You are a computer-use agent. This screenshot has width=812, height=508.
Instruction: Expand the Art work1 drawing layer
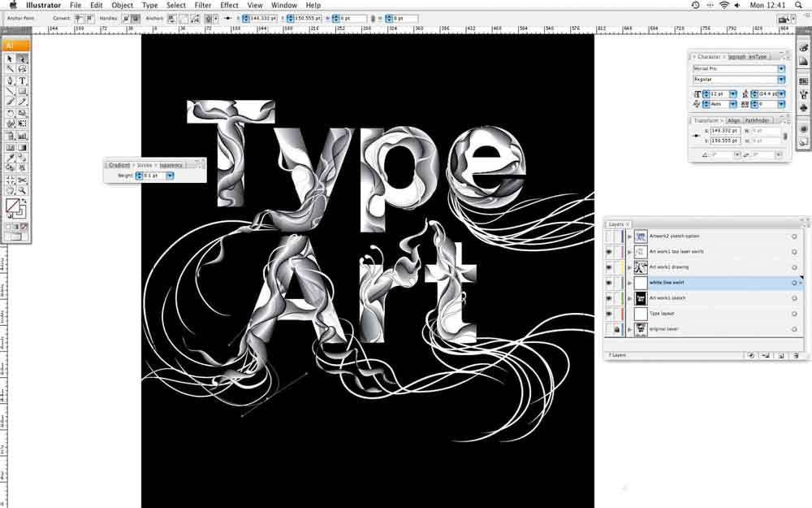click(x=630, y=267)
